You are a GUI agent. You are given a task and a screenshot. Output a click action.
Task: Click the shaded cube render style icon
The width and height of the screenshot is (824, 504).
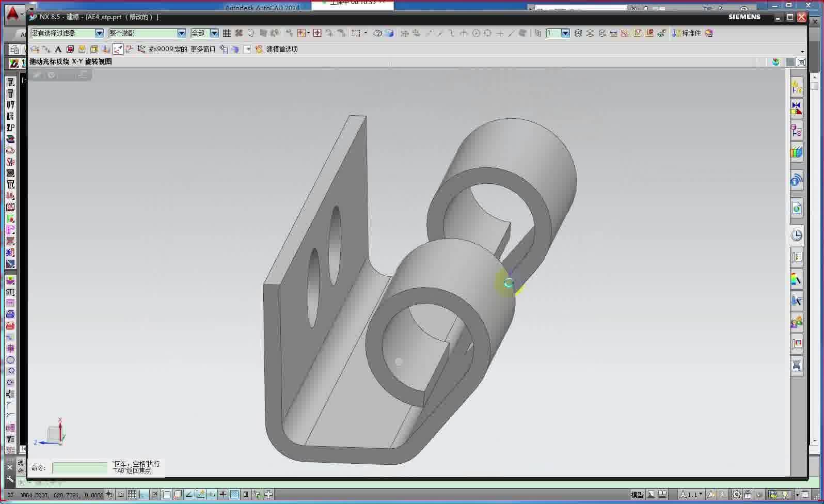(389, 33)
